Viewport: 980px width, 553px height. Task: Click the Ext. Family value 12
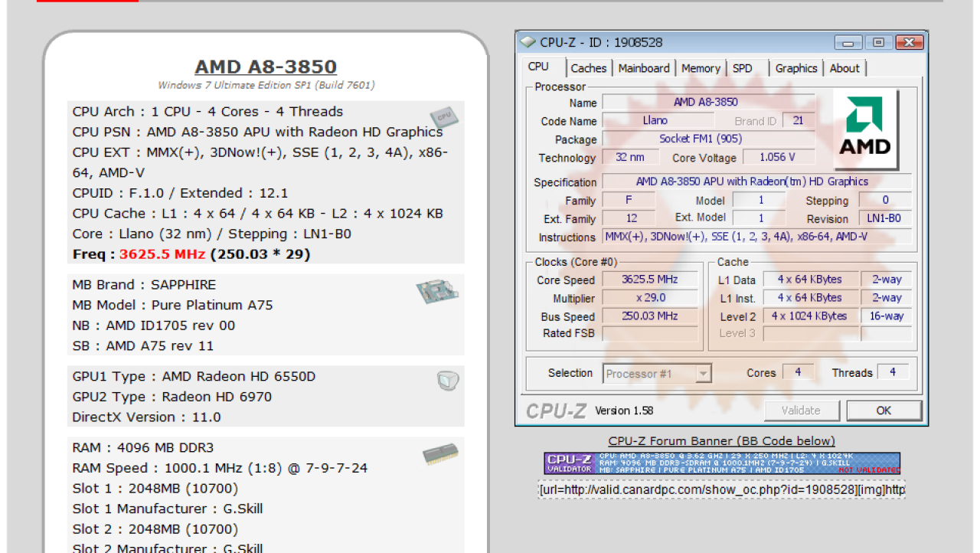click(630, 218)
